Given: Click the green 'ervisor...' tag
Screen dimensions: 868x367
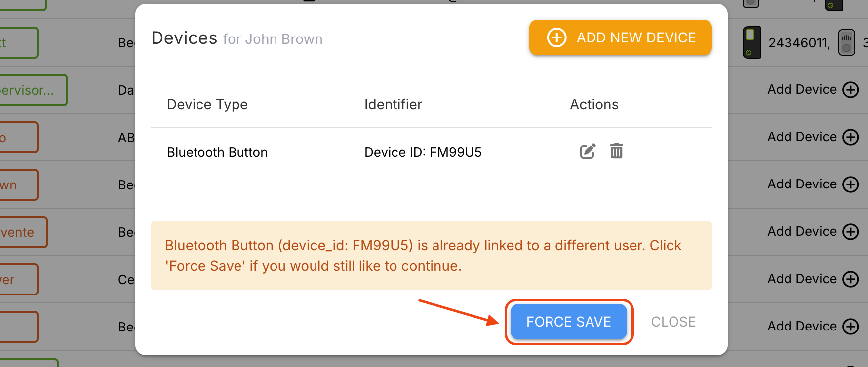Looking at the screenshot, I should click(x=30, y=90).
